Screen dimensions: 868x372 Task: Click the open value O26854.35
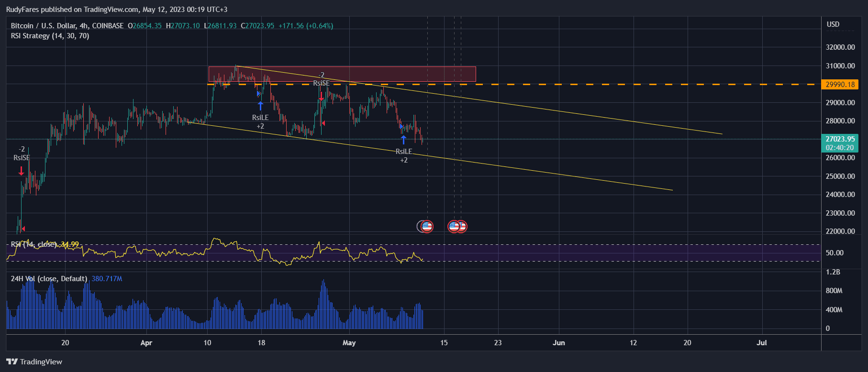tap(145, 26)
